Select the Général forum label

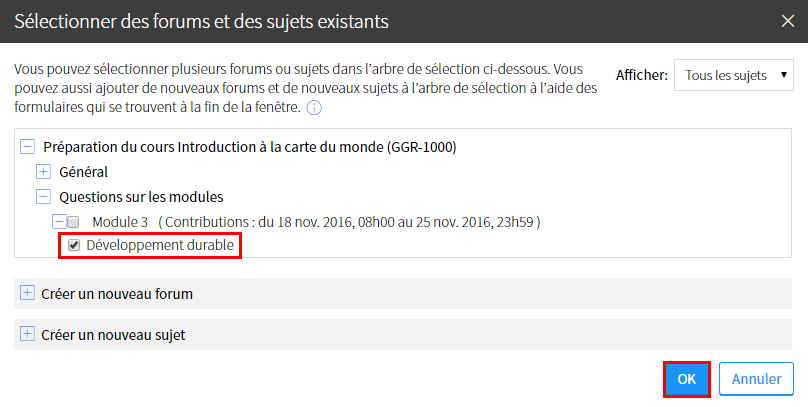pyautogui.click(x=84, y=172)
